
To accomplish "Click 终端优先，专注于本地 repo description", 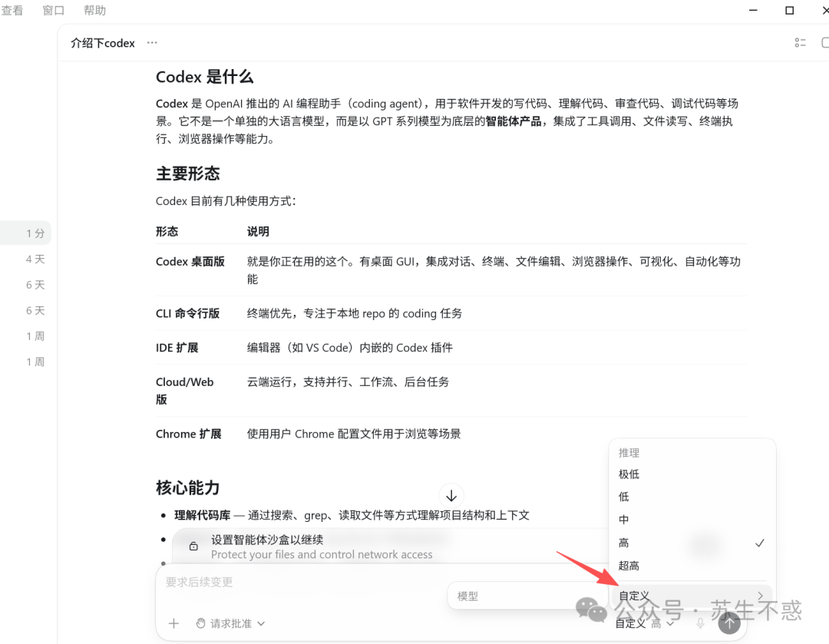I will [x=355, y=313].
